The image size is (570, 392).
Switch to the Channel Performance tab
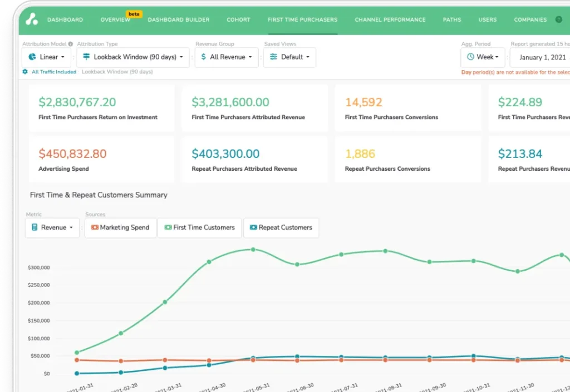[x=390, y=19]
